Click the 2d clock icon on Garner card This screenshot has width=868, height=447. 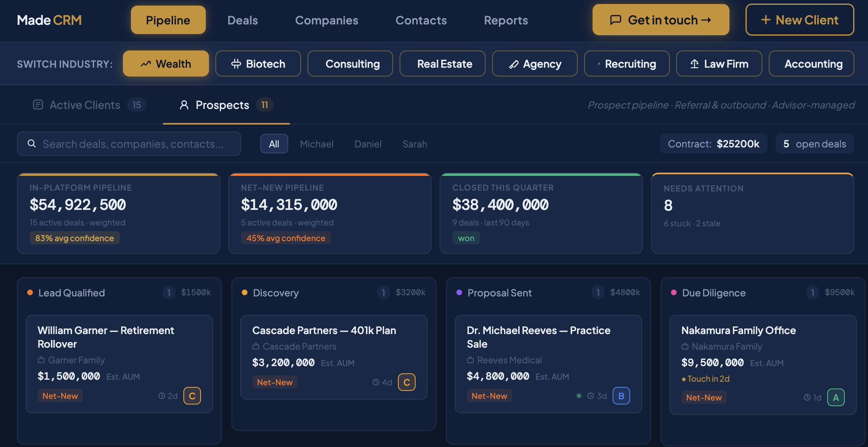(x=162, y=396)
